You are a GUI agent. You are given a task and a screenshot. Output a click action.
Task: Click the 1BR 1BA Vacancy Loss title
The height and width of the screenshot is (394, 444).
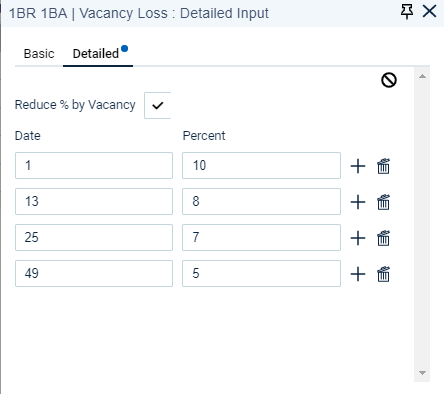(x=139, y=13)
